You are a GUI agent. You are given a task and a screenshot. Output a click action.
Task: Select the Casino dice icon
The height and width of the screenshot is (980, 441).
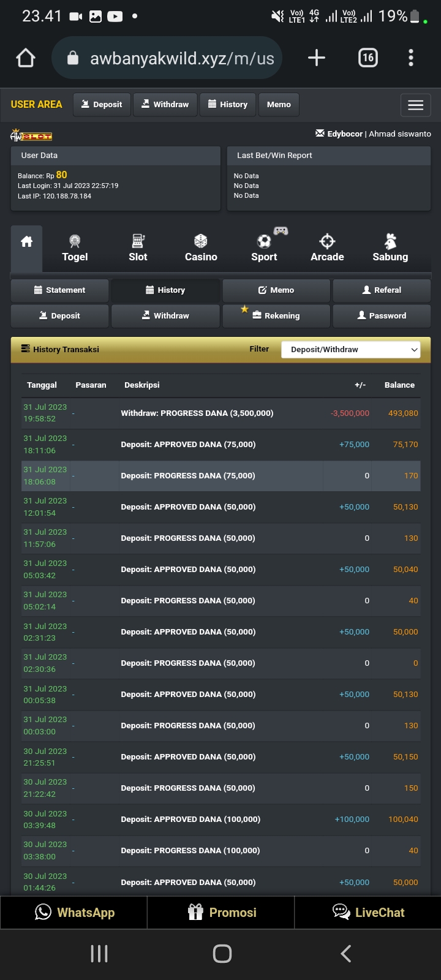[x=201, y=241]
